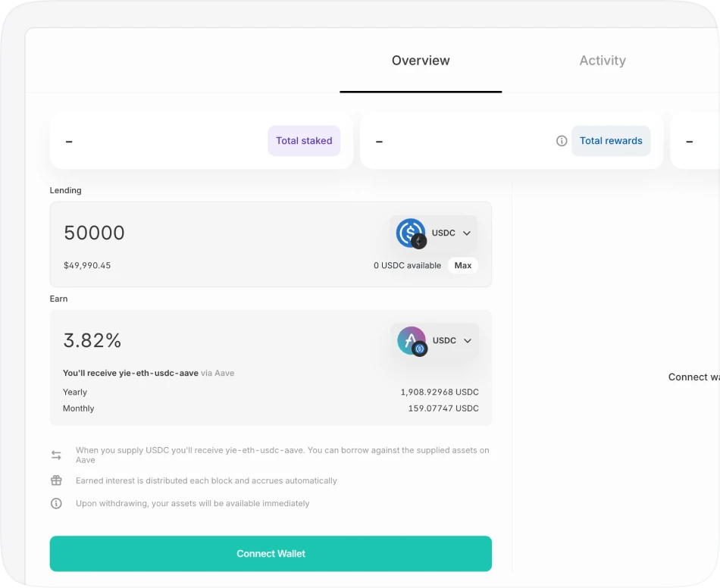Click the USDC coin icon in Lending
720x588 pixels.
pyautogui.click(x=411, y=233)
